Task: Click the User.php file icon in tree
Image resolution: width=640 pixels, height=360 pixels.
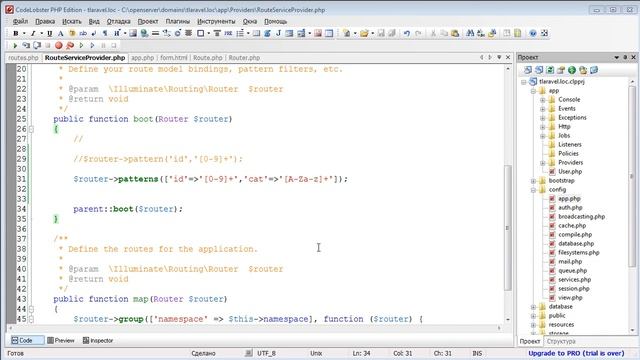Action: pos(552,172)
